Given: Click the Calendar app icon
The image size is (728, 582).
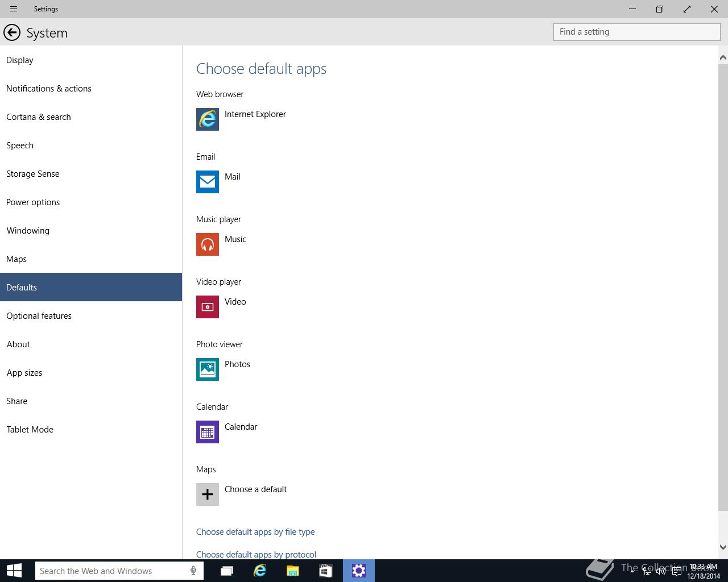Looking at the screenshot, I should click(x=208, y=432).
